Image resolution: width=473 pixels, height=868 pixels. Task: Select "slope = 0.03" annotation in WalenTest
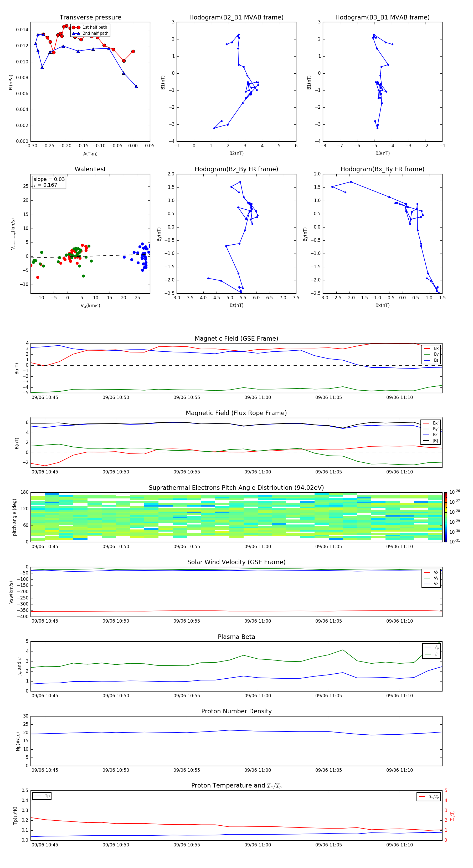tap(49, 179)
